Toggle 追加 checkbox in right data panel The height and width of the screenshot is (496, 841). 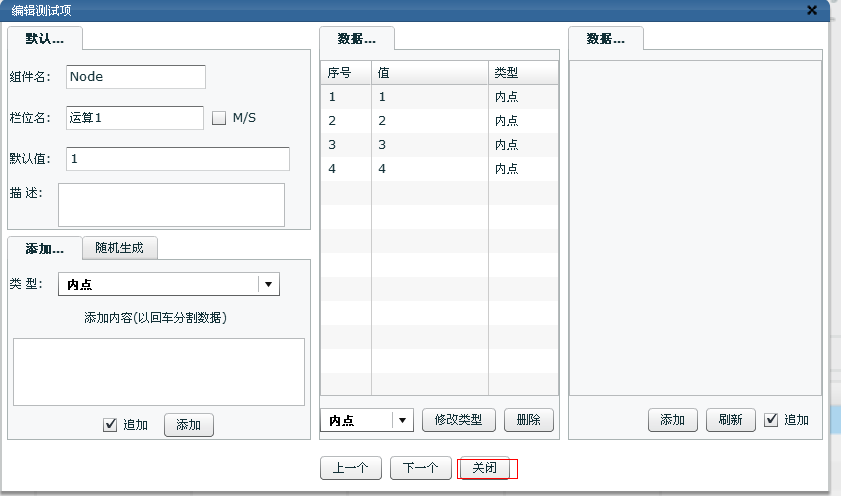pos(770,420)
